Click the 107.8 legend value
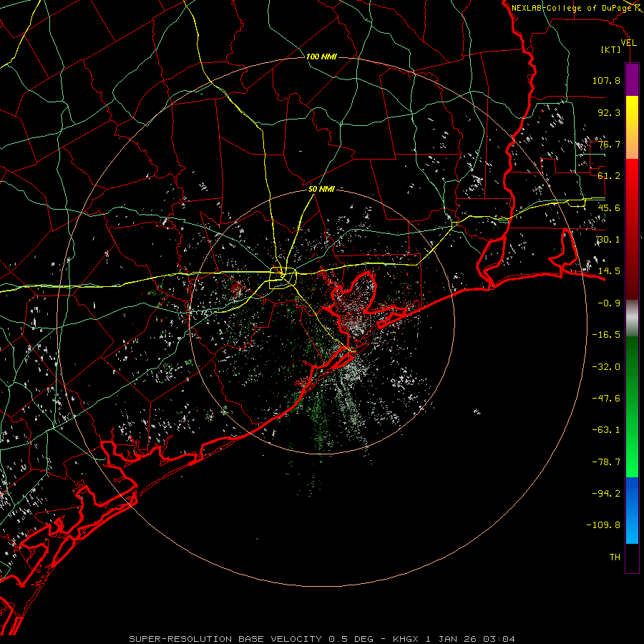Image resolution: width=644 pixels, height=644 pixels. (x=606, y=80)
